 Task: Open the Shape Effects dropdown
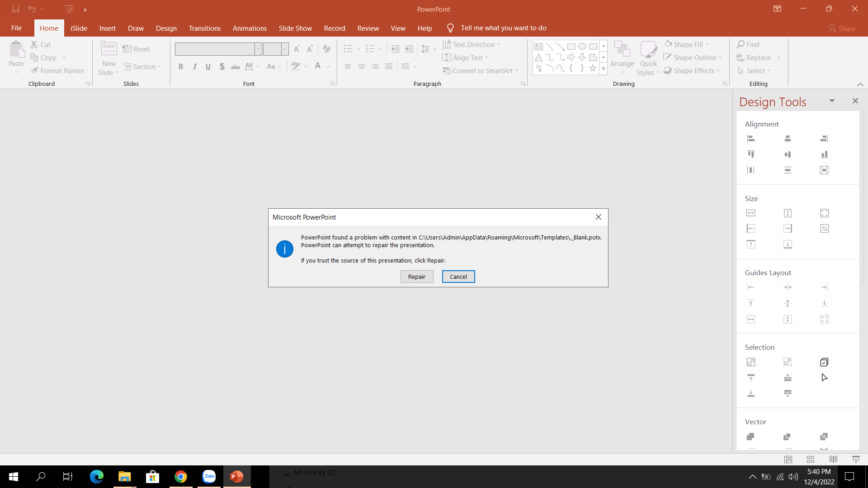point(718,70)
